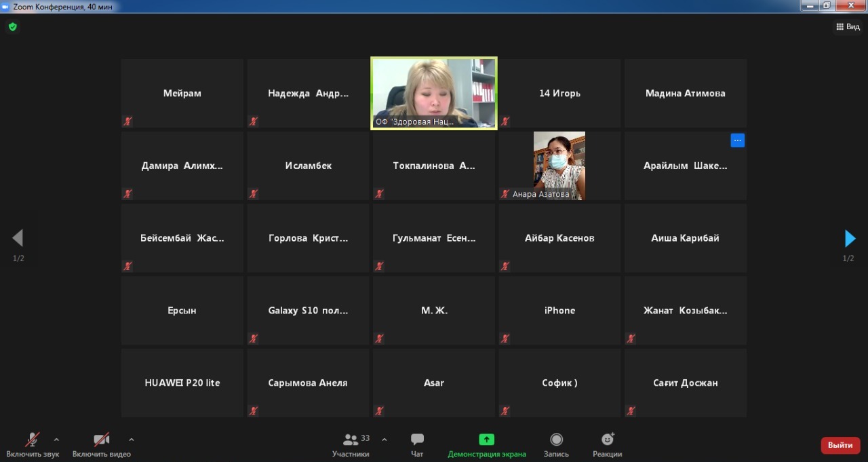Click muted mic icon on Сарымова Анеля tile

(254, 410)
